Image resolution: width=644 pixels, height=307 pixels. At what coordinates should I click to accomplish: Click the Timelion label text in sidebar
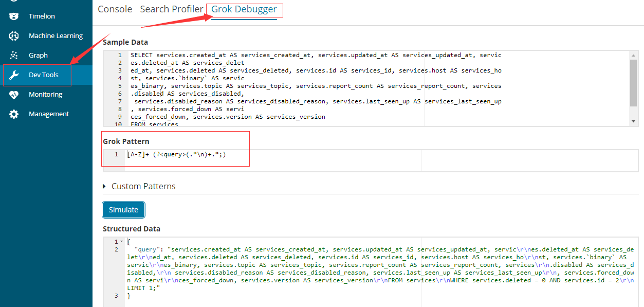(x=42, y=16)
